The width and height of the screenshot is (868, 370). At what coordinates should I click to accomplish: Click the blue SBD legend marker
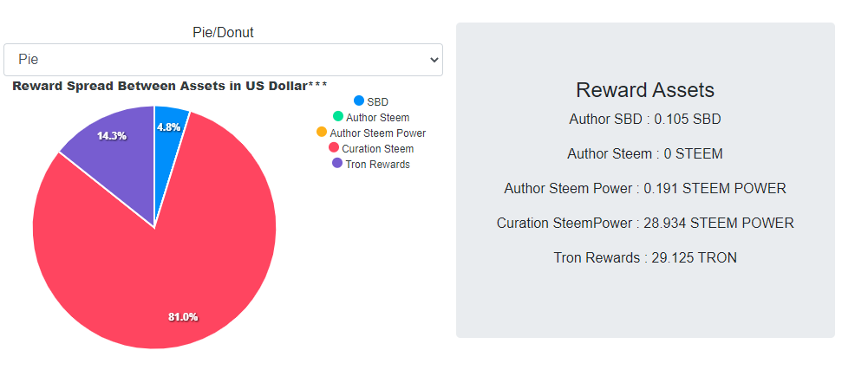359,101
